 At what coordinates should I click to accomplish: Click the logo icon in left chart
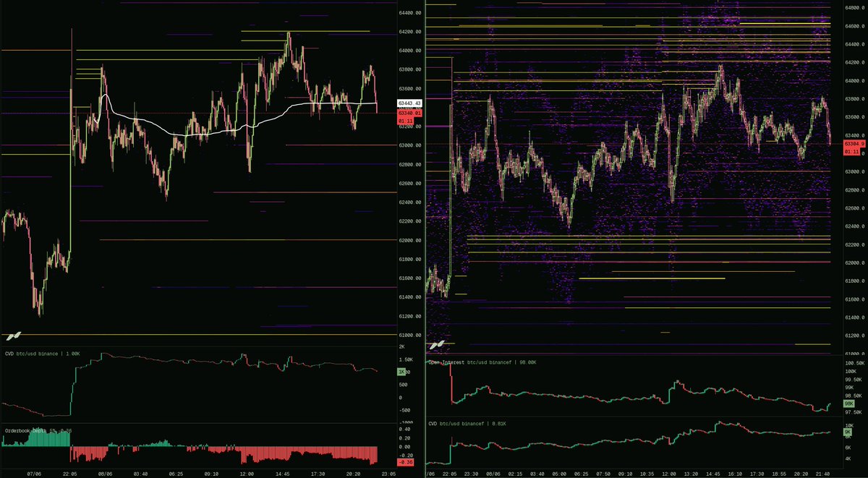(x=13, y=336)
